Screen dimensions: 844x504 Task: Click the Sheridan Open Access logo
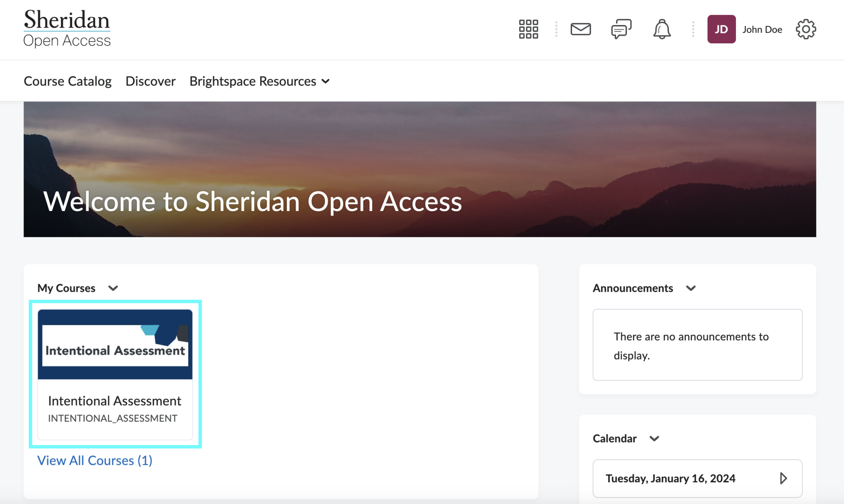(67, 29)
